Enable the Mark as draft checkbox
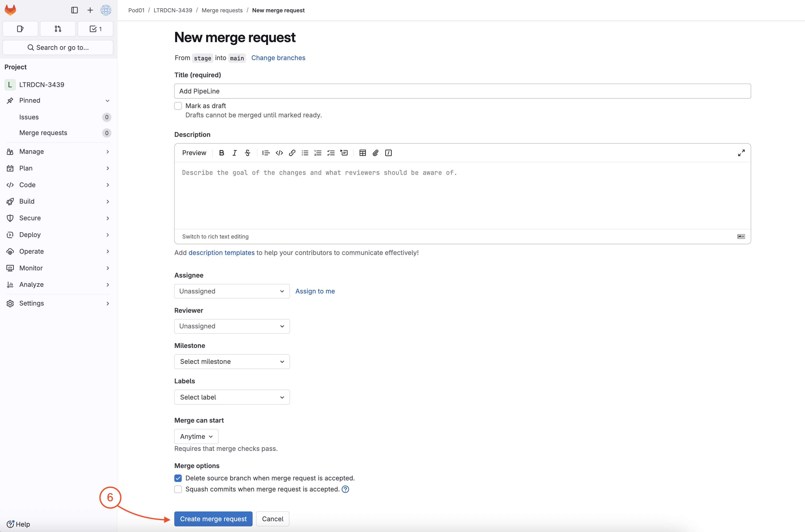 (178, 106)
